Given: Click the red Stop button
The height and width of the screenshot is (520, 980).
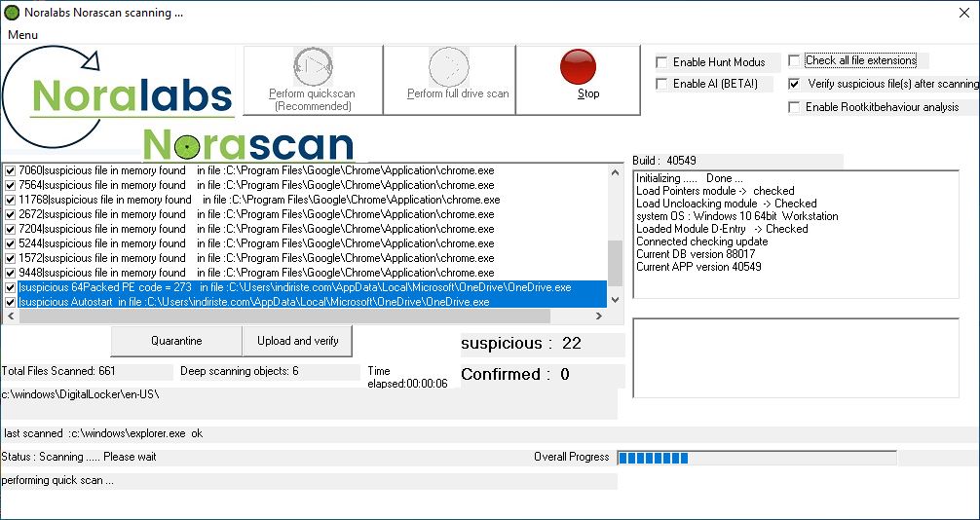Looking at the screenshot, I should point(578,80).
